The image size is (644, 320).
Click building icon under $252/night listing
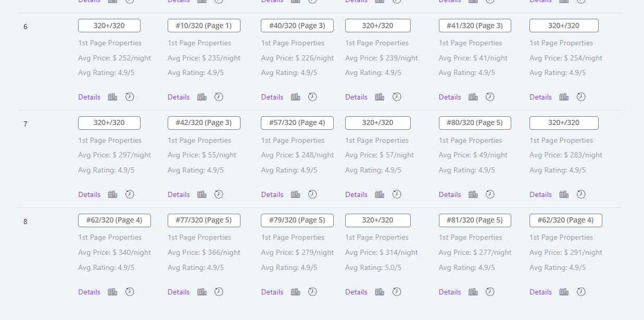pos(112,97)
